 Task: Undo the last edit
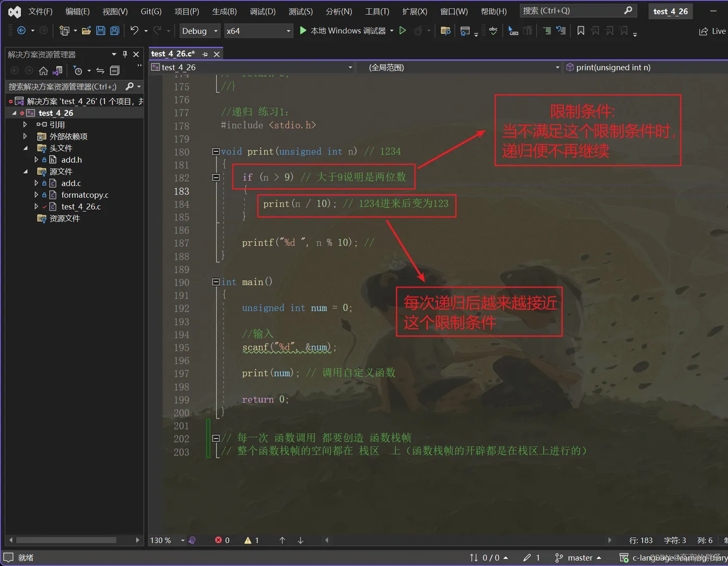134,31
